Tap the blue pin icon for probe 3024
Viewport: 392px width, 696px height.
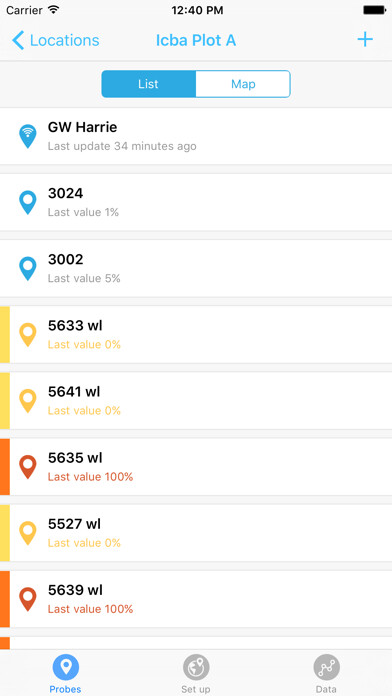(28, 202)
